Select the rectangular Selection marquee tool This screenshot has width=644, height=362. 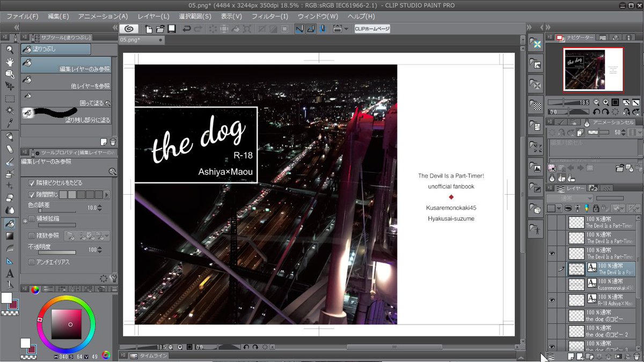click(10, 99)
